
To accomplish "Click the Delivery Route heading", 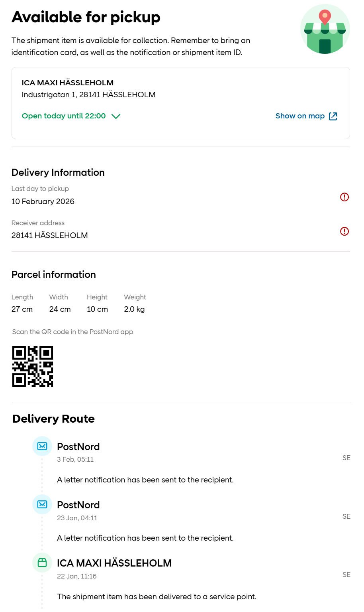I will point(54,419).
